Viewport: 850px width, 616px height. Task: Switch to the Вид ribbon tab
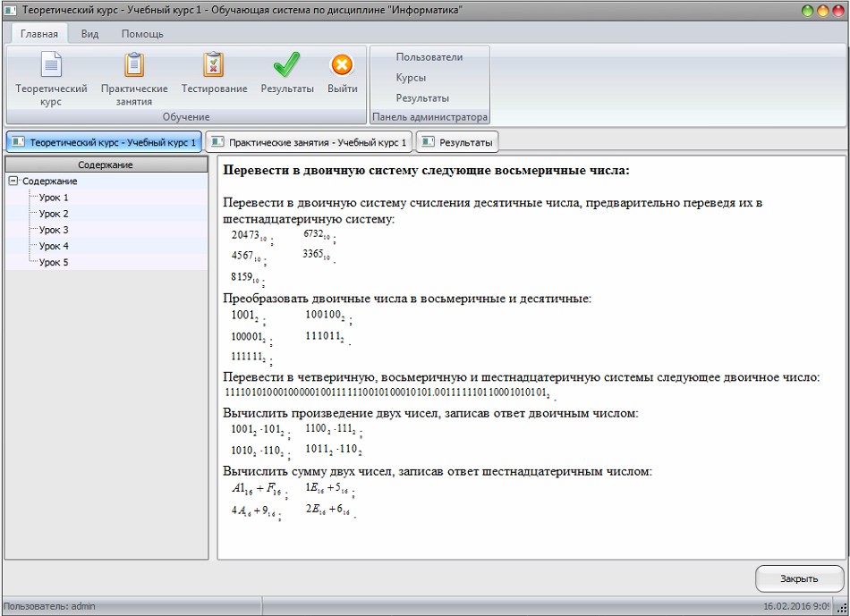coord(89,34)
